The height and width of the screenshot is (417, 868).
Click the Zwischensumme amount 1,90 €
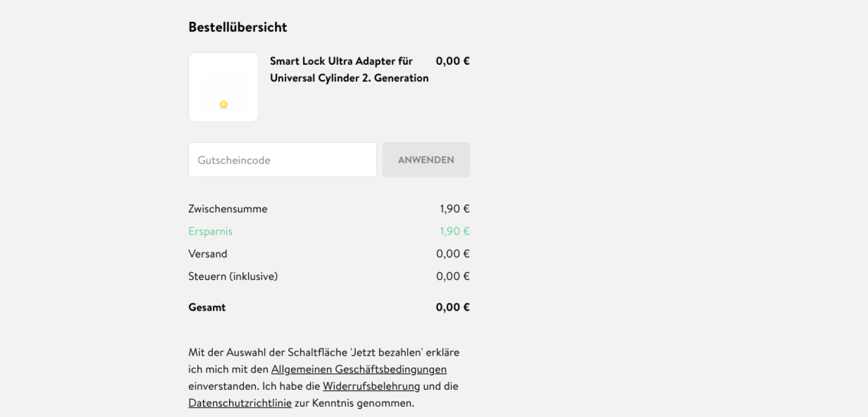[x=454, y=209]
